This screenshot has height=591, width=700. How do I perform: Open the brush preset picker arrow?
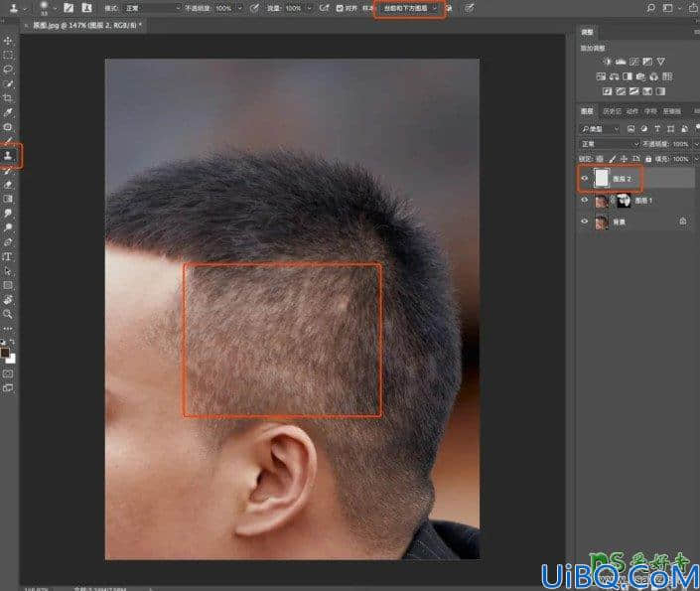(x=55, y=8)
